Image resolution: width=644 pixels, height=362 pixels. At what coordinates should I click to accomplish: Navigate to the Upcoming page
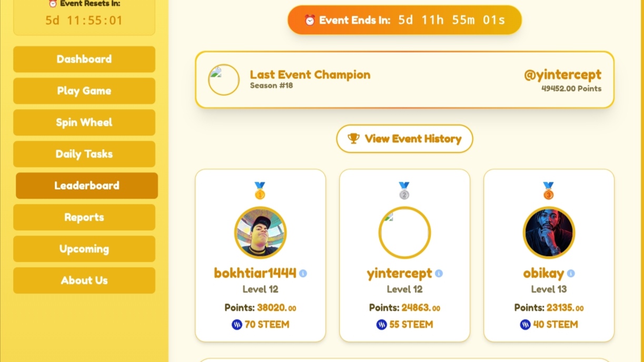click(x=84, y=249)
